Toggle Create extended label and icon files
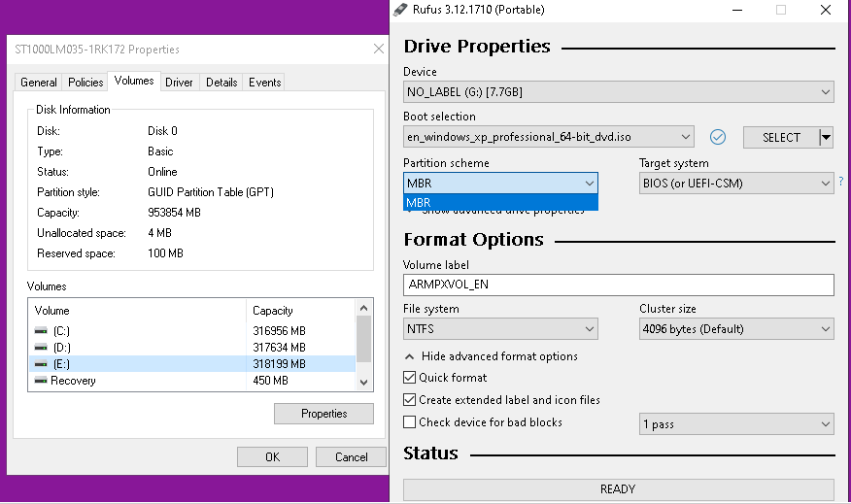Image resolution: width=851 pixels, height=504 pixels. (x=410, y=400)
